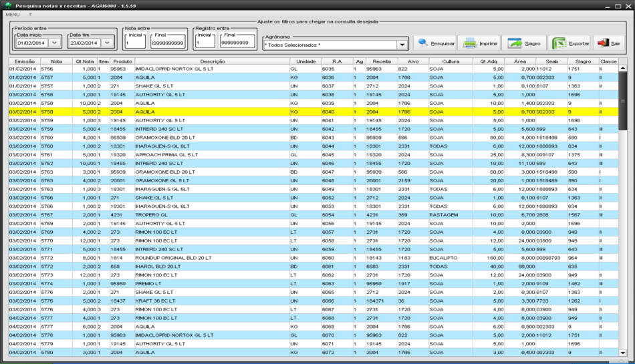Click the table scrollbar up arrow
The width and height of the screenshot is (635, 364).
[623, 68]
